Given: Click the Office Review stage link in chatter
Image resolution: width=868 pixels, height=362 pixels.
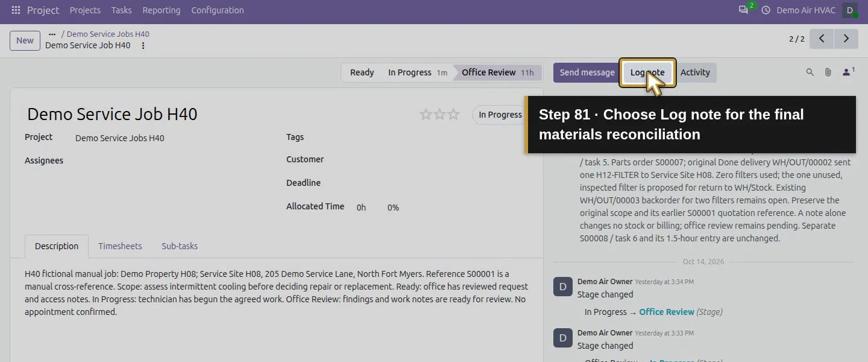Looking at the screenshot, I should (667, 312).
